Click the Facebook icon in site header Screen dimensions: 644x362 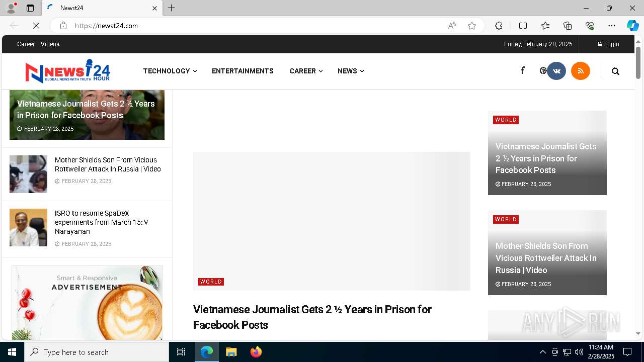pyautogui.click(x=522, y=71)
